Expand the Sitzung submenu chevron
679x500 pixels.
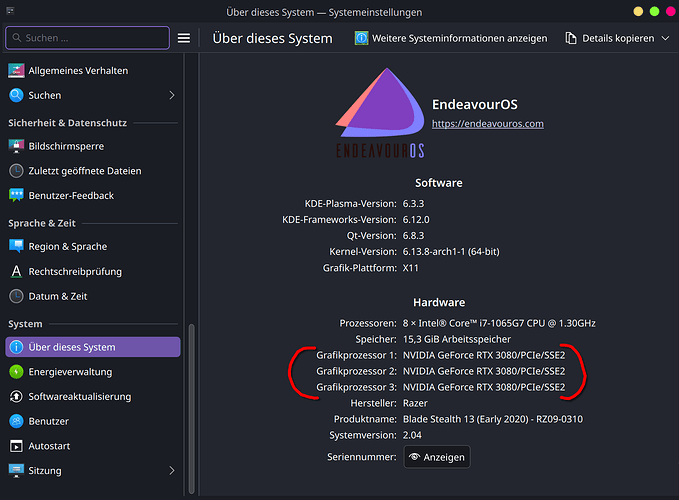tap(172, 471)
